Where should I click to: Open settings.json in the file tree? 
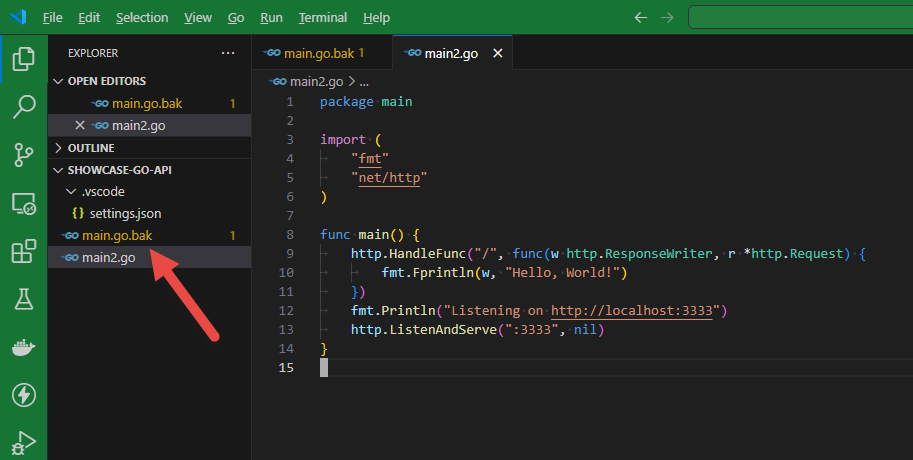coord(125,214)
